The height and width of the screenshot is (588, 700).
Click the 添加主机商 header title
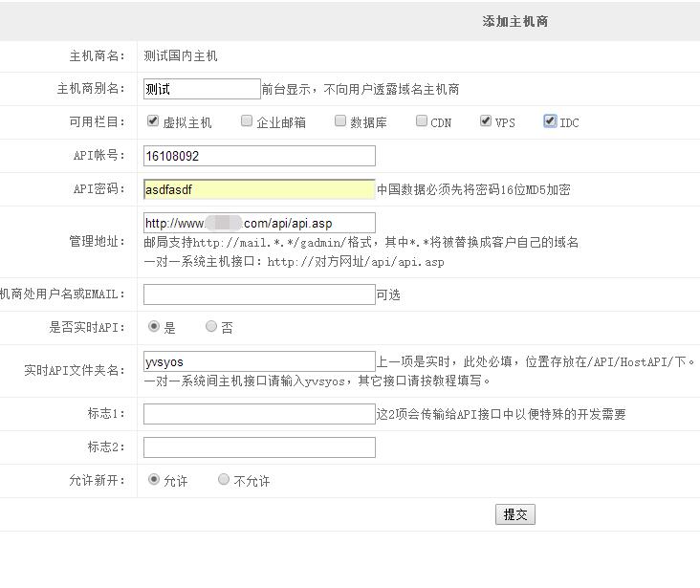tap(515, 21)
